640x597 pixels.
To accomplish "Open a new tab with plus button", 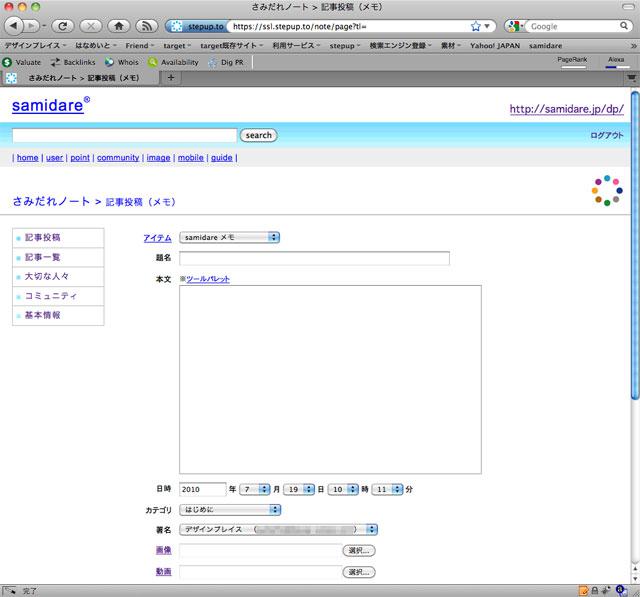I will (x=170, y=77).
